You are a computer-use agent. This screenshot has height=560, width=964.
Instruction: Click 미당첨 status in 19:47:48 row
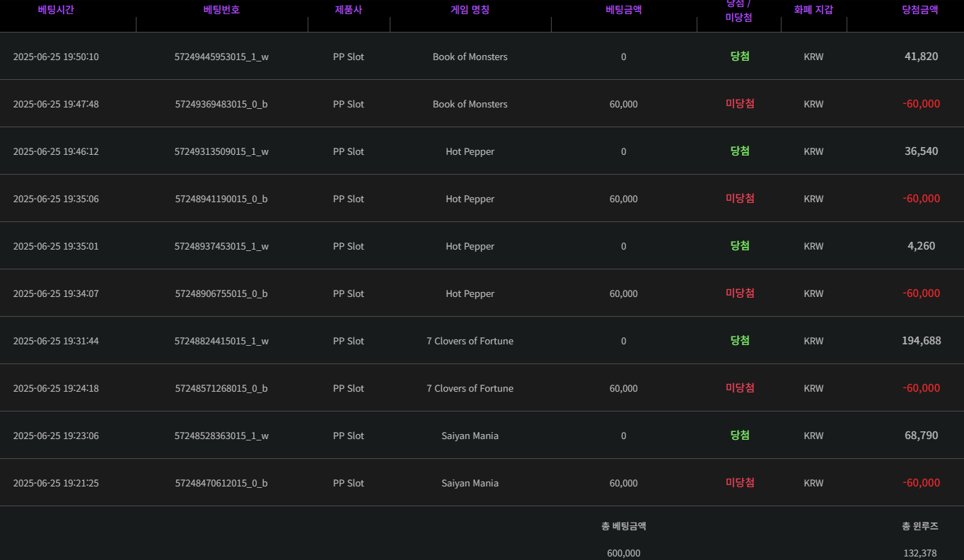click(740, 103)
